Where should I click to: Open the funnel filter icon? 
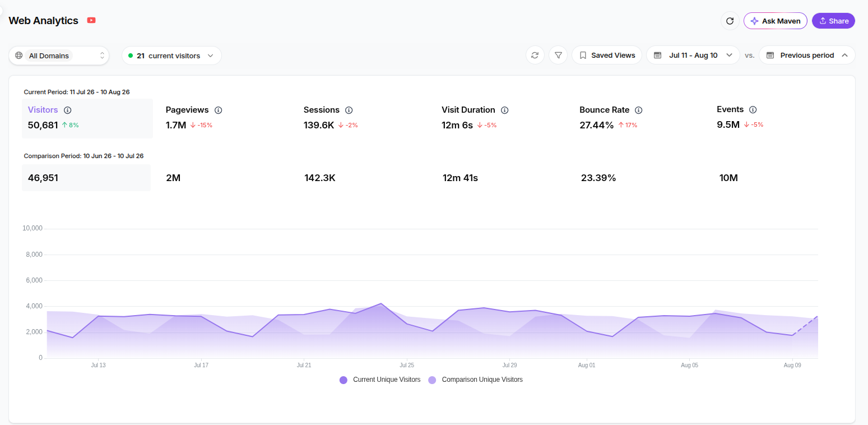tap(558, 55)
